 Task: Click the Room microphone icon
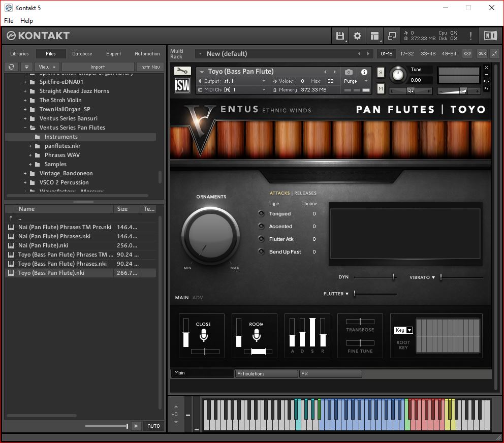[x=256, y=335]
